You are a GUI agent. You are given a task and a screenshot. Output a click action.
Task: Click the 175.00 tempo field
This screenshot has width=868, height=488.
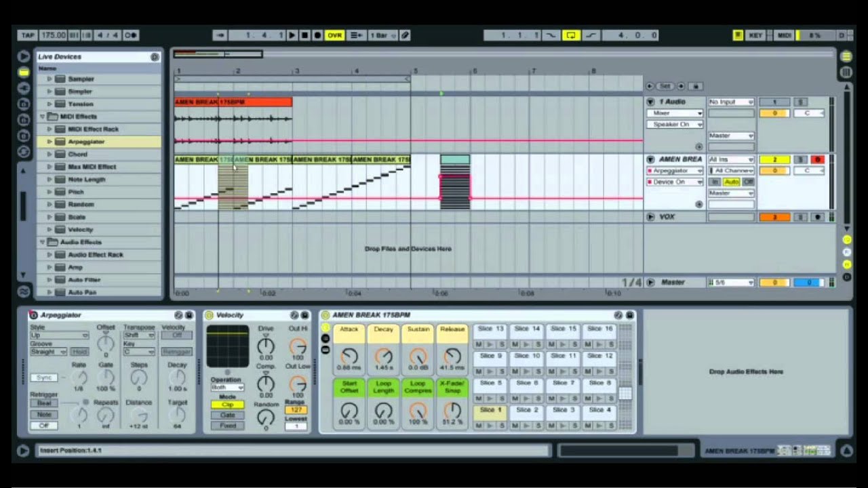53,35
